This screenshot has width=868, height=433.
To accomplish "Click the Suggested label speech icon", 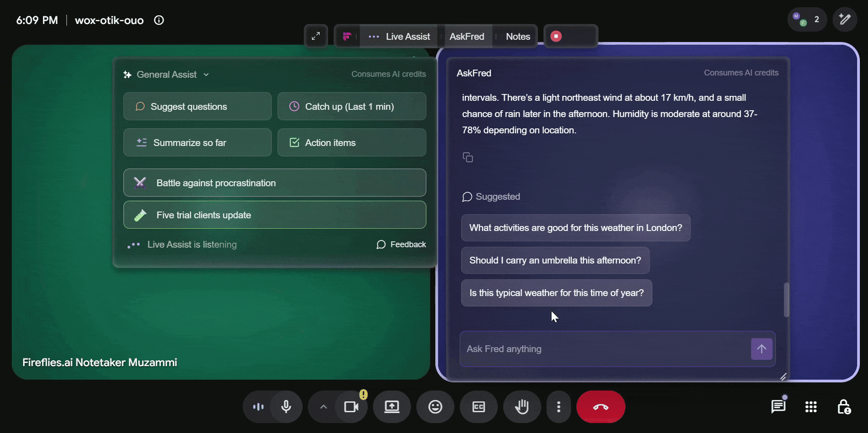I will (x=467, y=197).
